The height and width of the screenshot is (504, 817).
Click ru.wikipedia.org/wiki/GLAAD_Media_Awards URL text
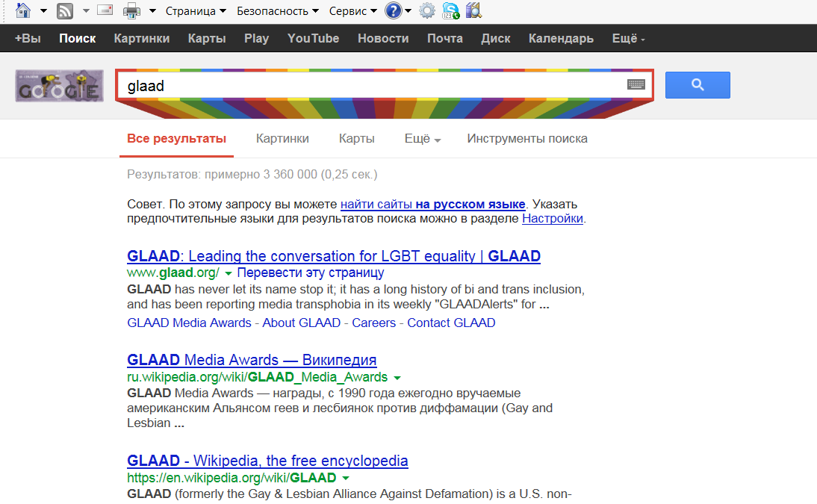pyautogui.click(x=258, y=377)
